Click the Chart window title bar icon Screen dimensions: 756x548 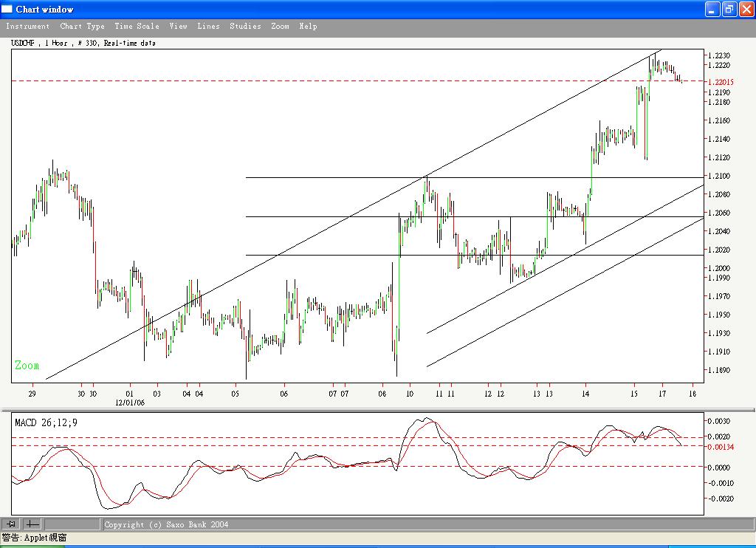(7, 9)
